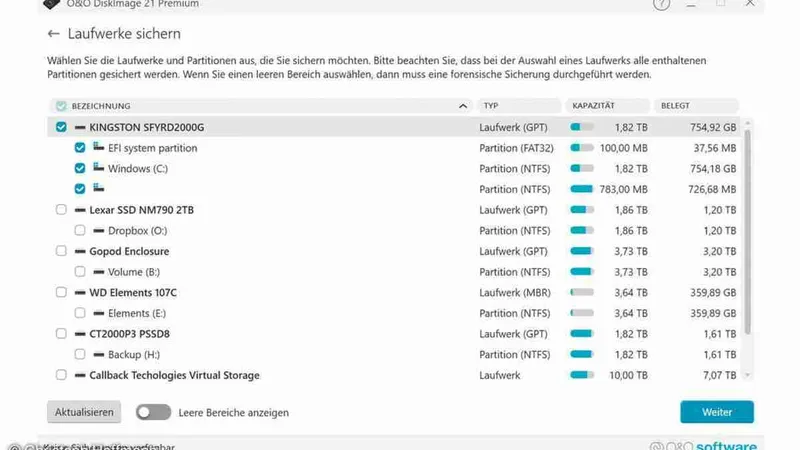The width and height of the screenshot is (800, 450).
Task: Click the back arrow beside Laufwerke sichern
Action: coord(53,34)
